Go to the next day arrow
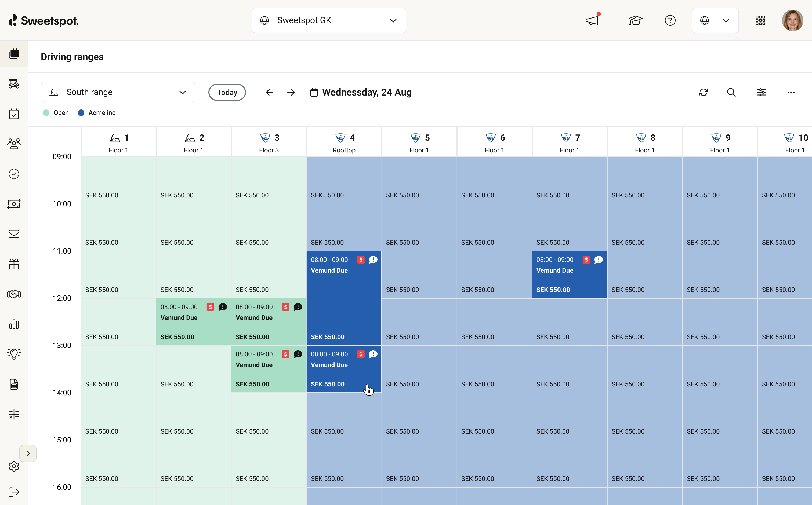The width and height of the screenshot is (812, 505). [291, 92]
